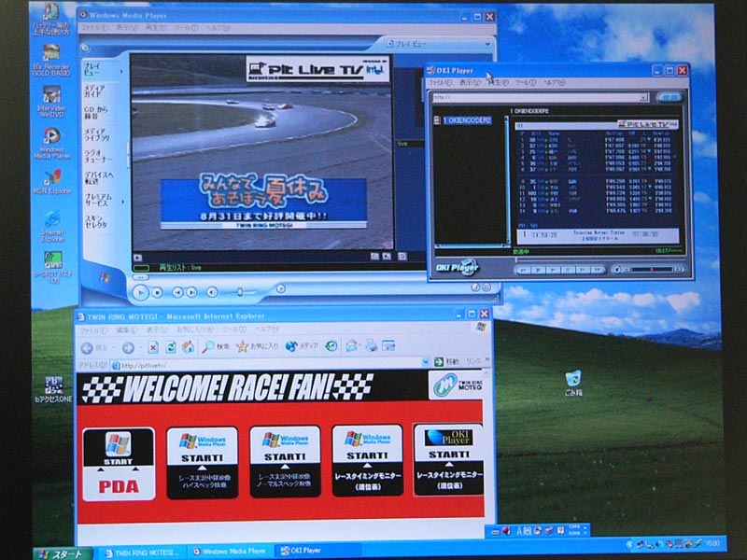The height and width of the screenshot is (560, 747).
Task: Open 編集 menu in Internet Explorer
Action: 126,330
